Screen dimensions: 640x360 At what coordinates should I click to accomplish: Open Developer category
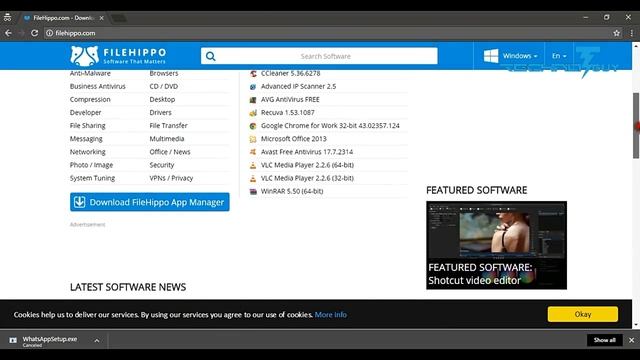coord(85,113)
